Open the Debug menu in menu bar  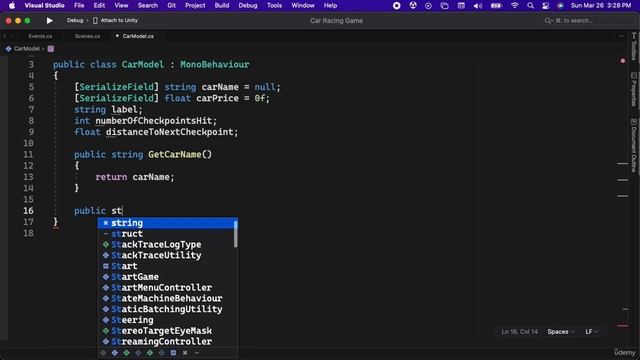coord(248,5)
